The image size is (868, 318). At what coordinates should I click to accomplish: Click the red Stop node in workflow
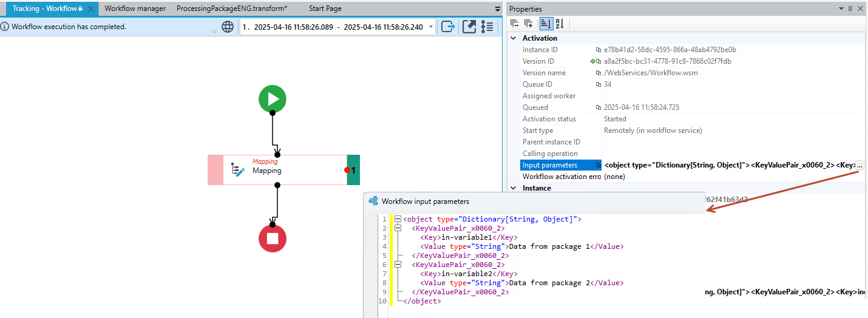pos(273,238)
